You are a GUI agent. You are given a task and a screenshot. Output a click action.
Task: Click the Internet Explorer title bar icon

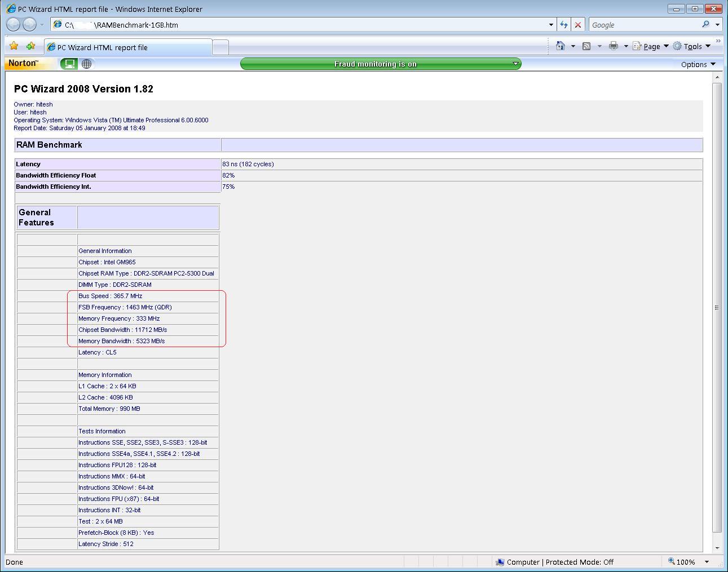click(11, 8)
